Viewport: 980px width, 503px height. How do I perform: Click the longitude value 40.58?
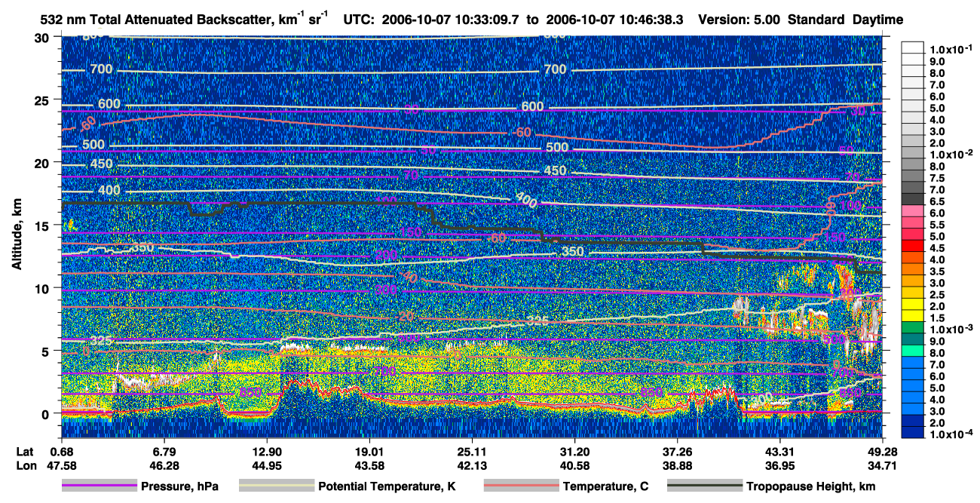click(x=575, y=465)
